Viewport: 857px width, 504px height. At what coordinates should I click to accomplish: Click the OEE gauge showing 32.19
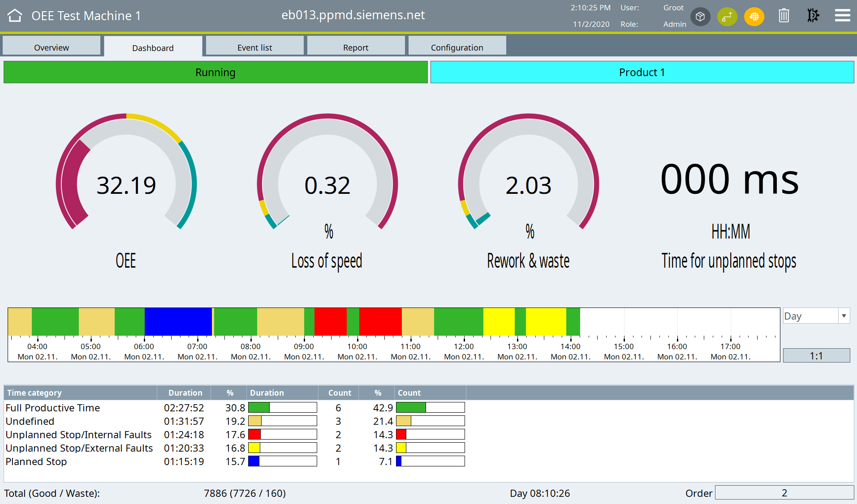(x=126, y=184)
